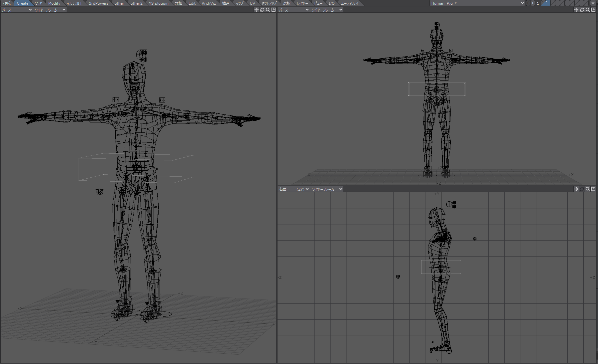Viewport: 598px width, 364px height.
Task: Toggle layer 6 in the layer bank
Action: coord(567,3)
